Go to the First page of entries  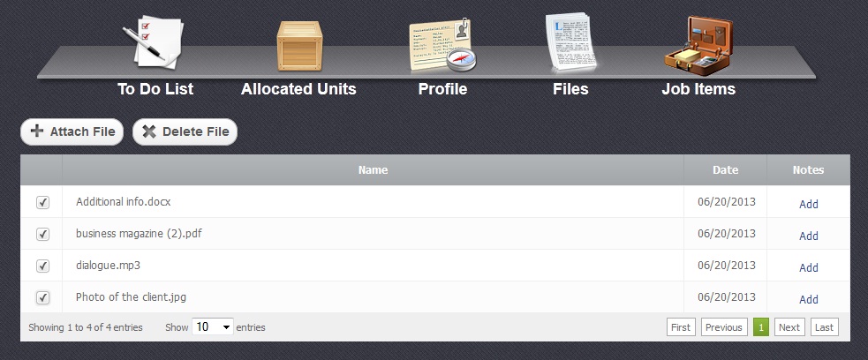[681, 327]
